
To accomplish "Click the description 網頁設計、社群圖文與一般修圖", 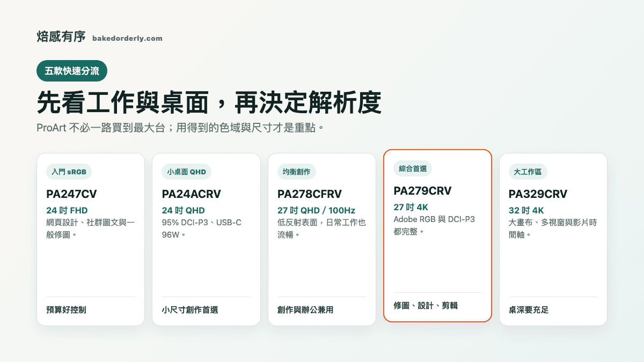I will [90, 228].
